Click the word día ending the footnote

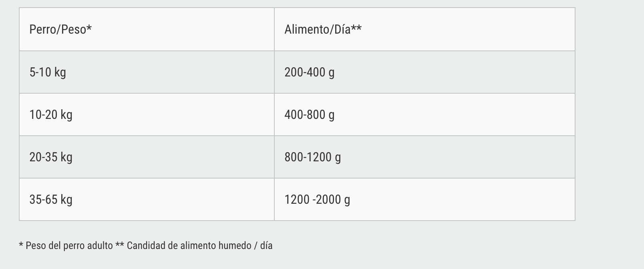(266, 246)
